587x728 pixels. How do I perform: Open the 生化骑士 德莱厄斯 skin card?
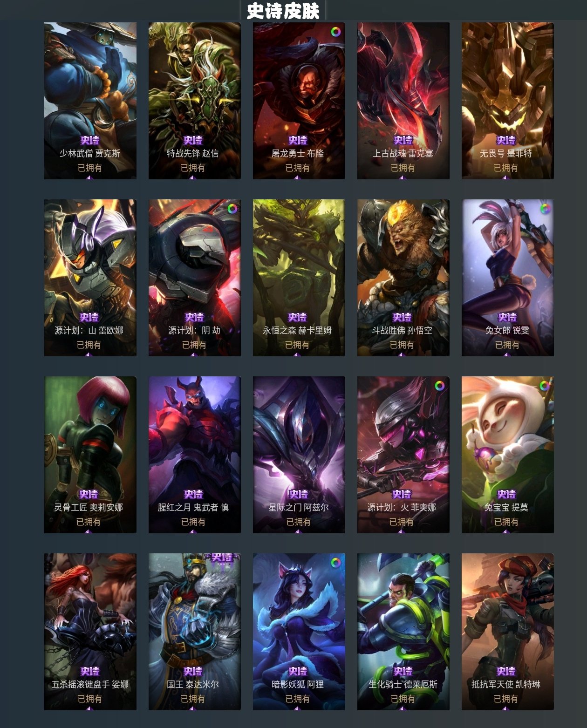point(403,632)
